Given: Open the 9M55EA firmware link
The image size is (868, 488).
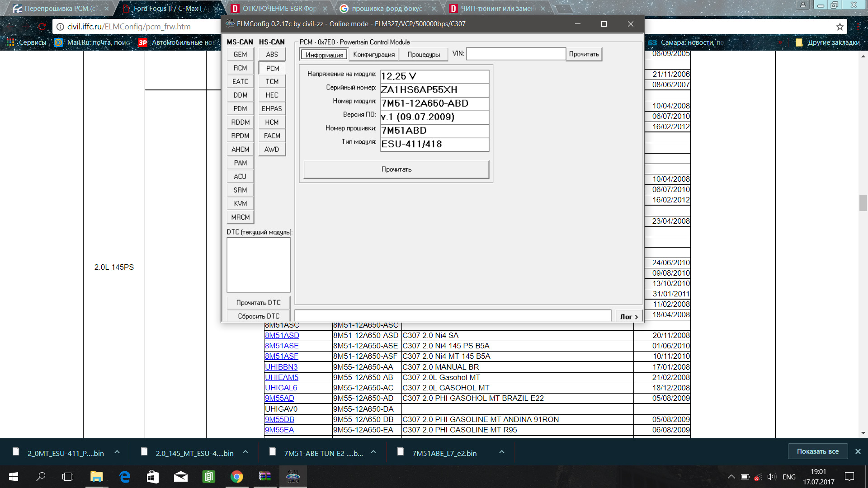Looking at the screenshot, I should pos(279,430).
